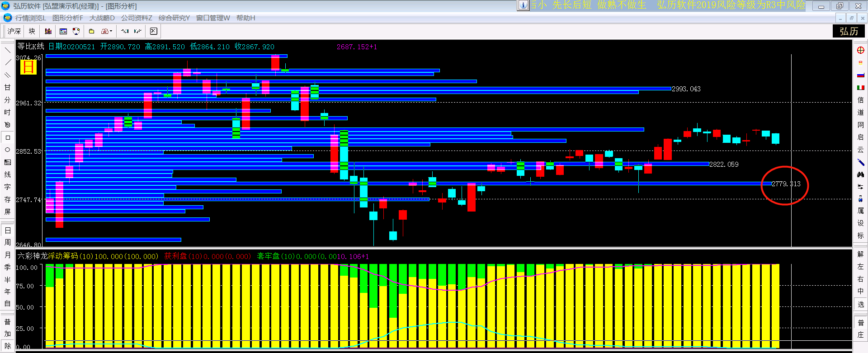Select the rectangle drawing tool

point(8,137)
